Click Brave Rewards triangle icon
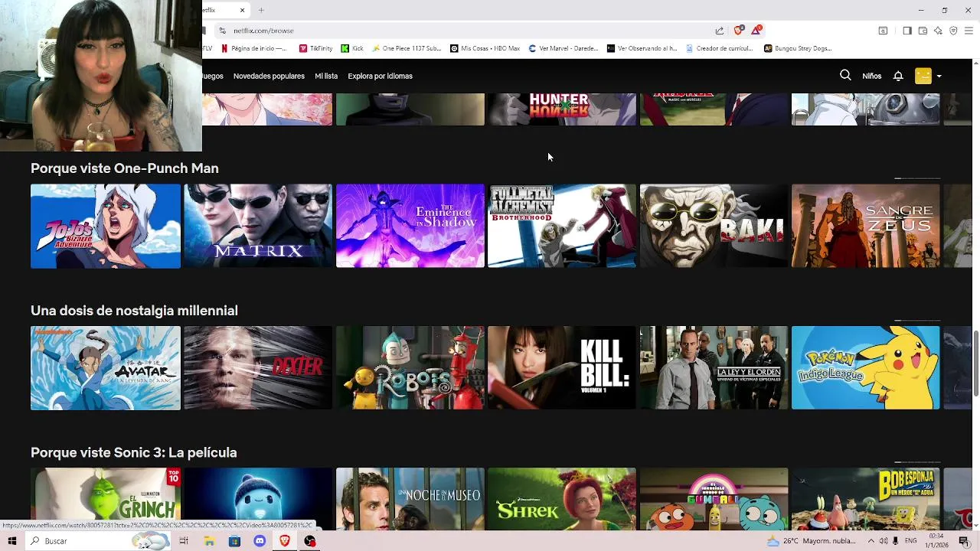The image size is (980, 551). 756,31
